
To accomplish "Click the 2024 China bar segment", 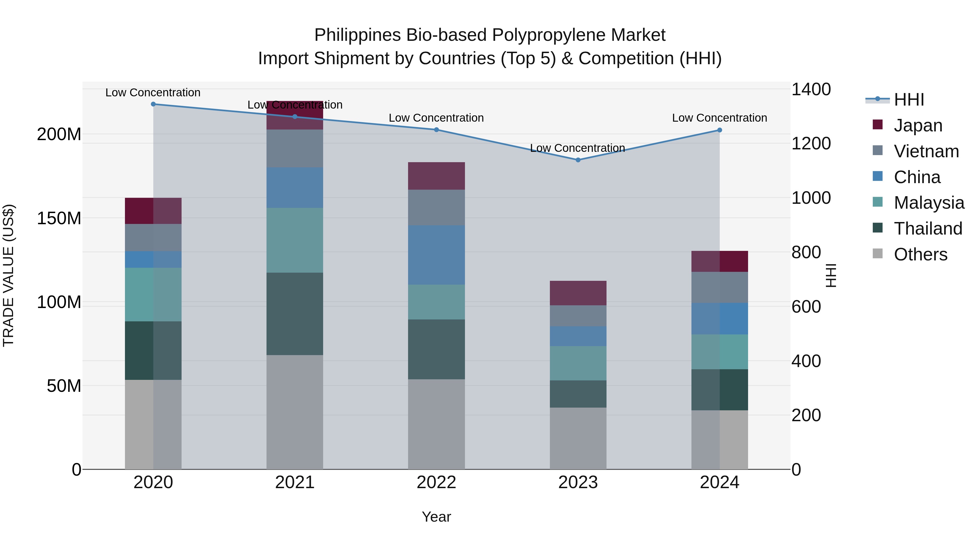I will point(719,319).
